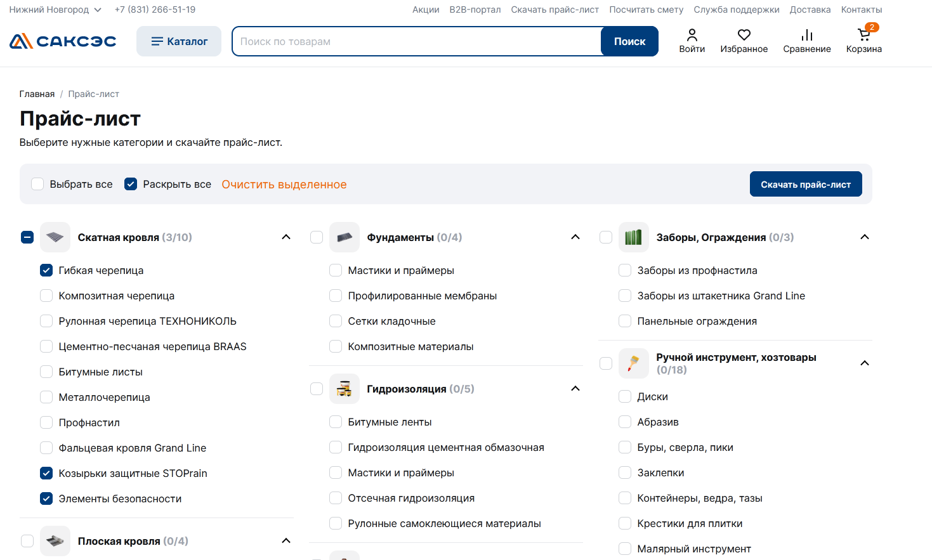Viewport: 932px width, 560px height.
Task: Click the Заборы, Ограждения fence icon
Action: click(634, 237)
